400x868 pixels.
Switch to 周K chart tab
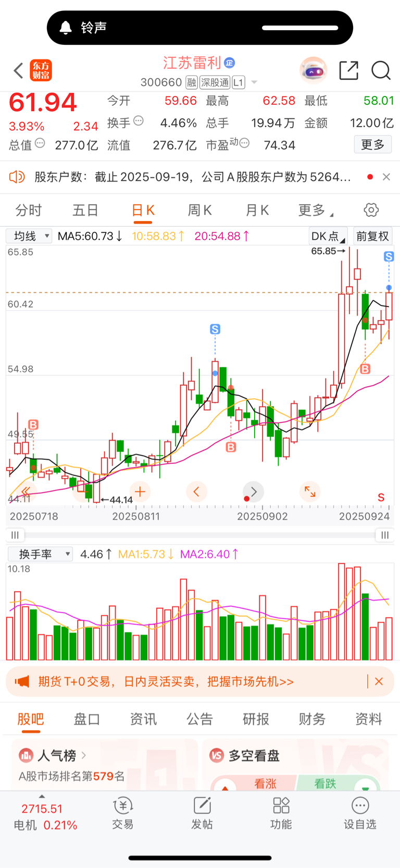pyautogui.click(x=199, y=210)
